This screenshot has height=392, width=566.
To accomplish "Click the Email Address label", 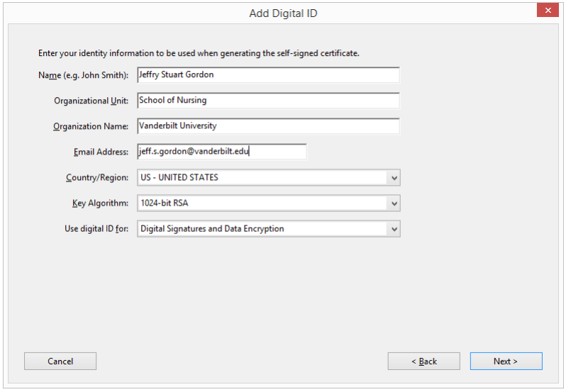I will [101, 152].
